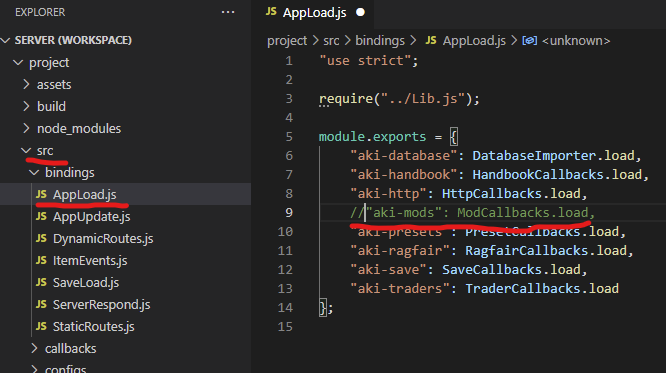Expand the assets folder chevron
Image resolution: width=666 pixels, height=373 pixels.
point(26,84)
